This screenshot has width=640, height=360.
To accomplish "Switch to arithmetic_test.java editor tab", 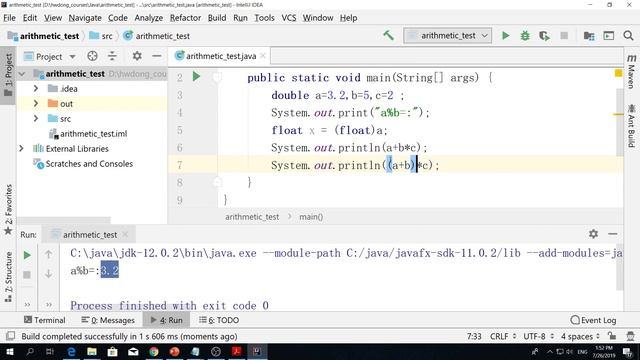I will click(220, 56).
